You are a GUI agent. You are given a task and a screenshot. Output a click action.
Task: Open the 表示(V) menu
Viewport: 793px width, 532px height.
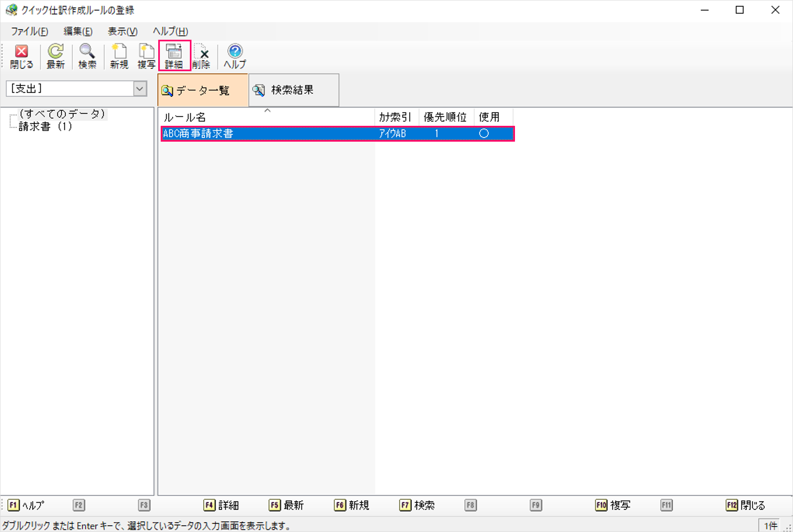coord(123,31)
